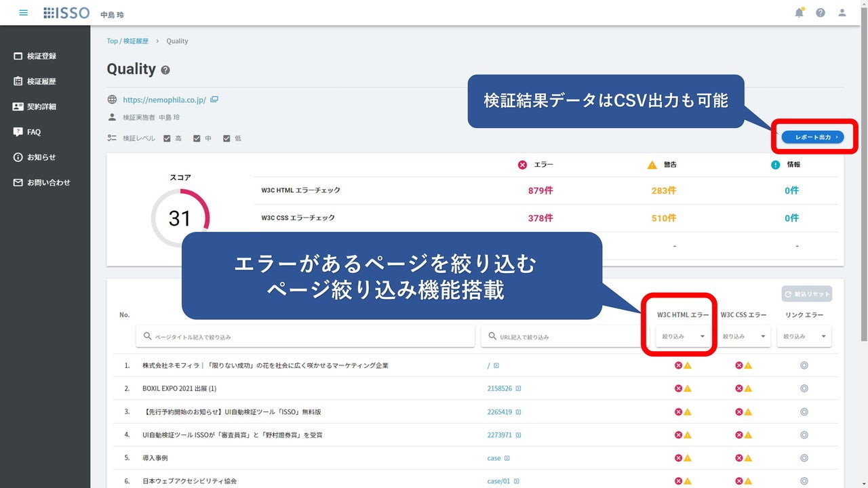Click the page title filter input field
This screenshot has height=488, width=868.
click(x=305, y=337)
